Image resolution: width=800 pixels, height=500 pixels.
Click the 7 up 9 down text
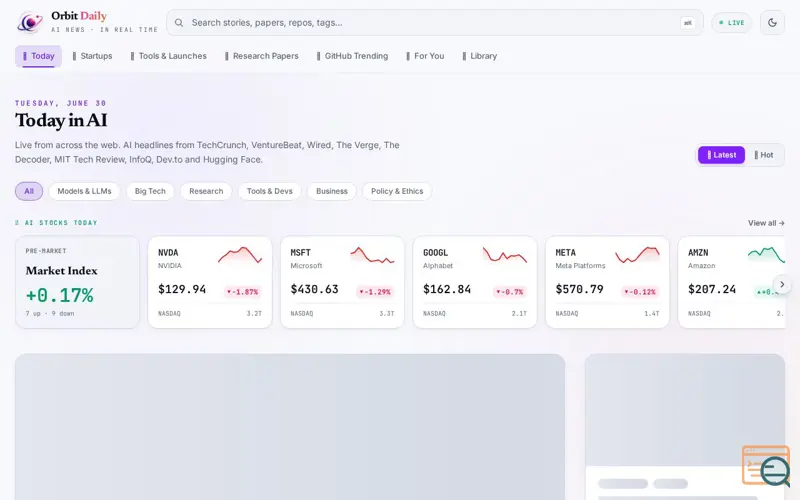(50, 314)
